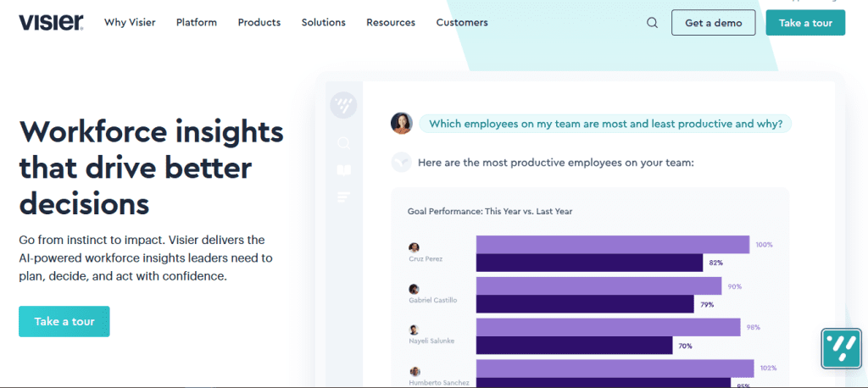
Task: Click the 'Go from instinct to impact' paragraph
Action: (x=146, y=258)
